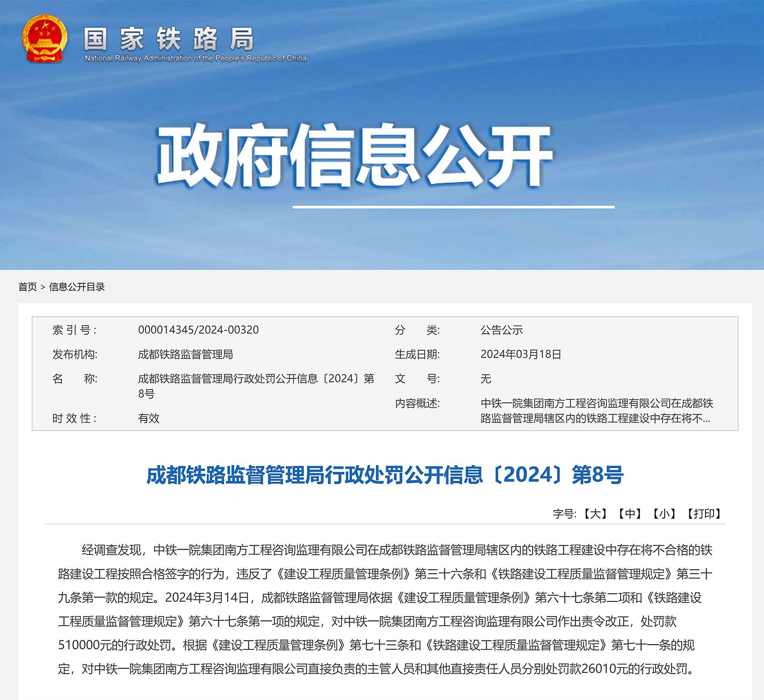
Task: Click the truncated 内容概述 summary text
Action: tap(597, 411)
